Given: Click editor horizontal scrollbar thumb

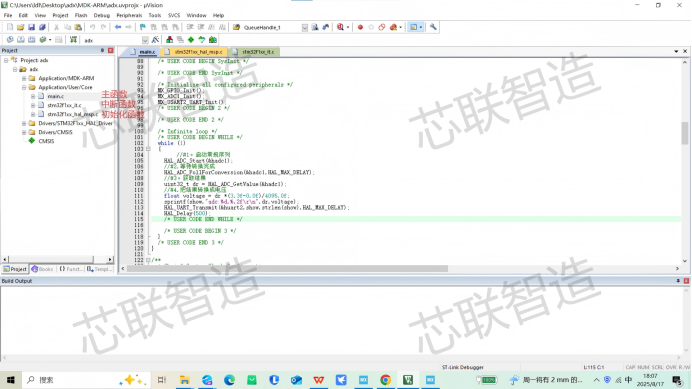Looking at the screenshot, I should (287, 268).
